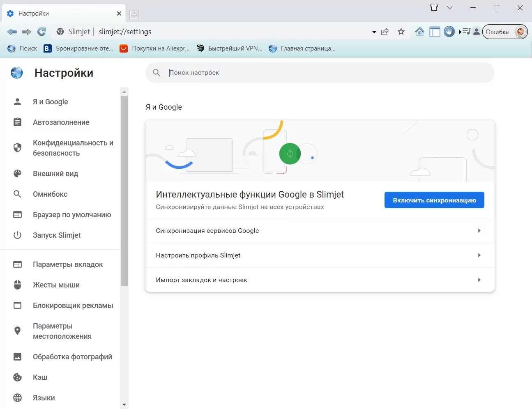The width and height of the screenshot is (532, 409).
Task: Select the Настройки browser tab
Action: (x=64, y=14)
